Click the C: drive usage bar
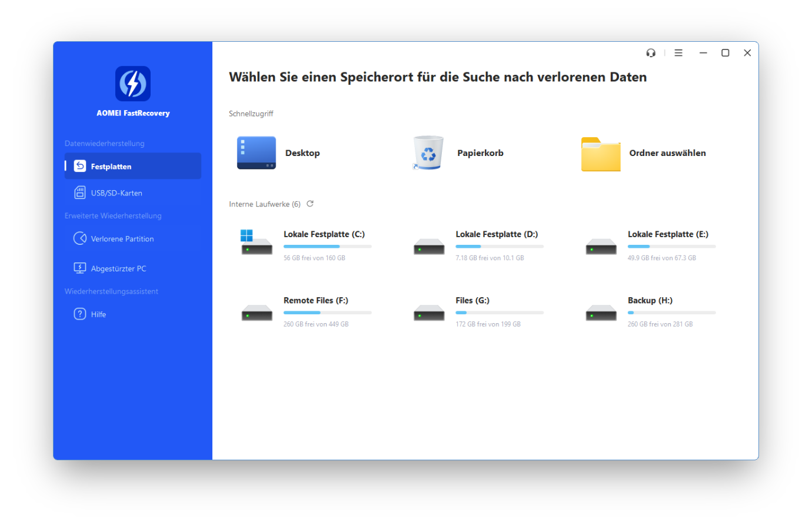This screenshot has width=812, height=525. (328, 246)
